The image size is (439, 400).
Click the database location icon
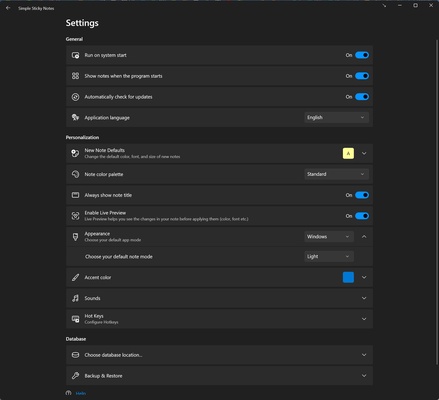point(76,355)
